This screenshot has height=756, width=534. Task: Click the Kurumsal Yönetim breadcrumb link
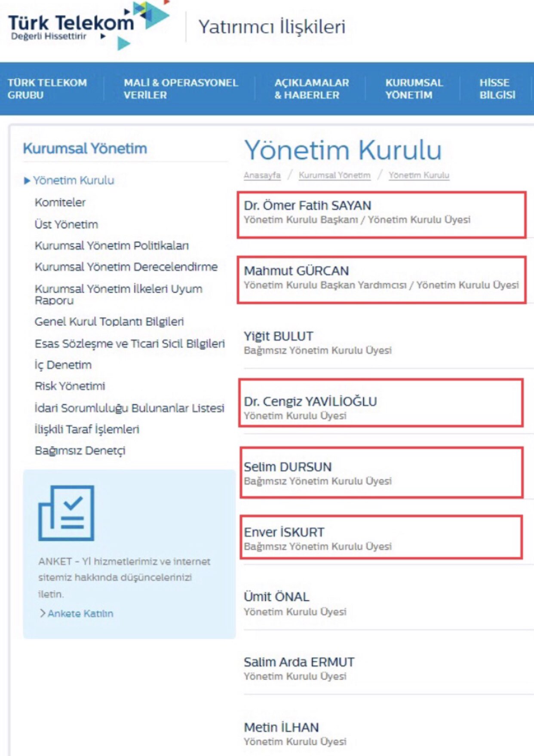(x=334, y=175)
